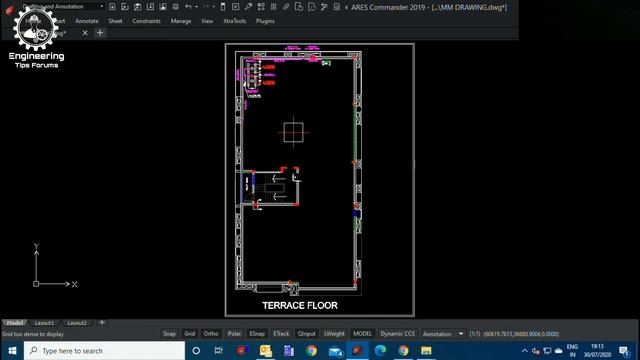This screenshot has width=640, height=360.
Task: Show hidden system tray icons chevron
Action: click(524, 351)
